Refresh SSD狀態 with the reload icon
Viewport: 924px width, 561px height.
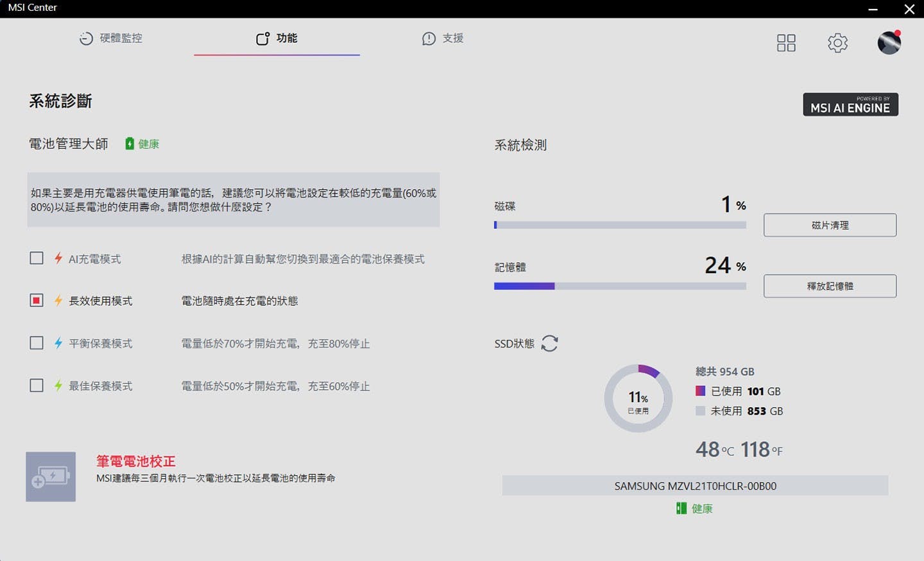[x=549, y=343]
